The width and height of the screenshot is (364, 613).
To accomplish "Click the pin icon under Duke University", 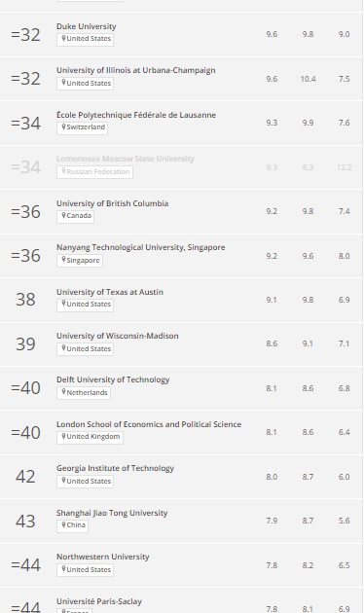I will [63, 38].
